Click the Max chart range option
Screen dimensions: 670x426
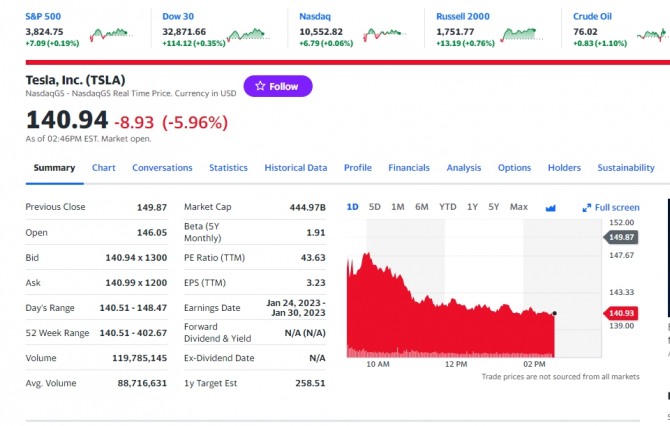[x=519, y=207]
